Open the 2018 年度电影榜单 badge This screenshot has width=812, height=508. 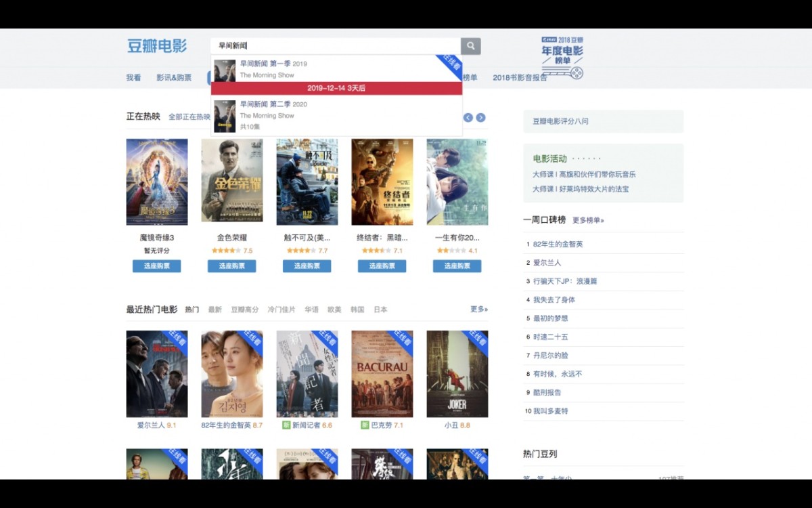pos(562,58)
